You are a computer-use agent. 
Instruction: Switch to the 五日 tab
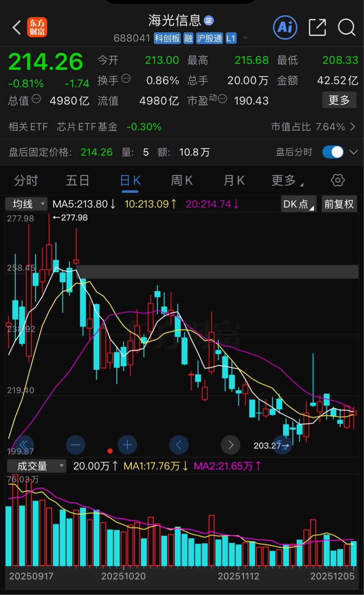pyautogui.click(x=77, y=181)
